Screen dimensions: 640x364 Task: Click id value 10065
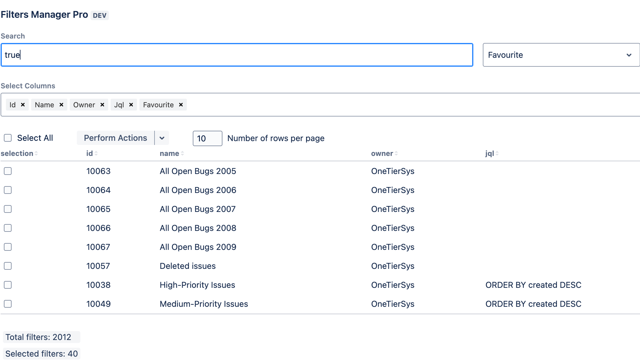(98, 209)
